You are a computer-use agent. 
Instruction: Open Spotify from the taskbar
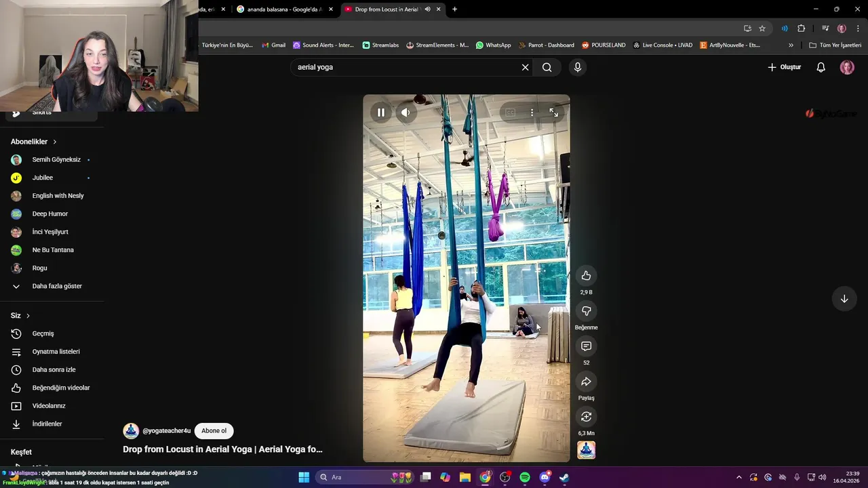point(525,477)
